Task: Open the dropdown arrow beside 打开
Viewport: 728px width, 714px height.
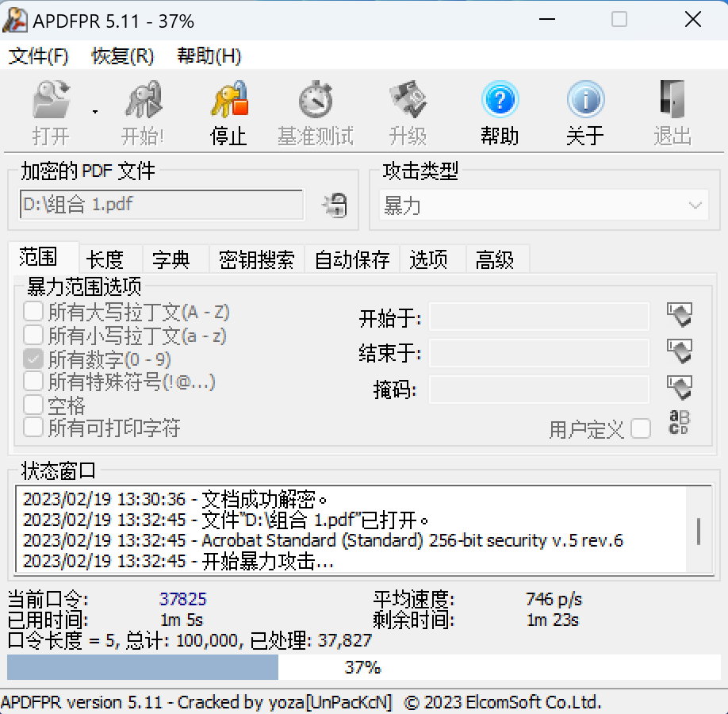Action: click(x=95, y=112)
